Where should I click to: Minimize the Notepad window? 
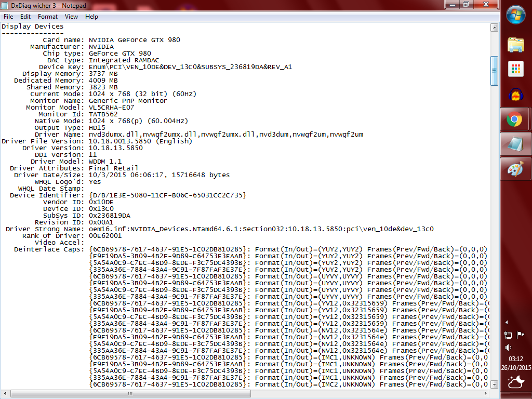[x=453, y=4]
